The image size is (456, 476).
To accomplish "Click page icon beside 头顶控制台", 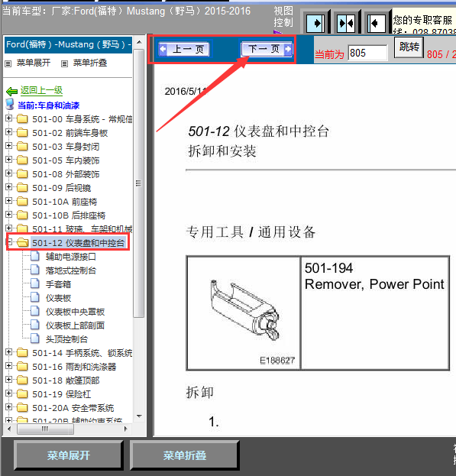I will [35, 338].
